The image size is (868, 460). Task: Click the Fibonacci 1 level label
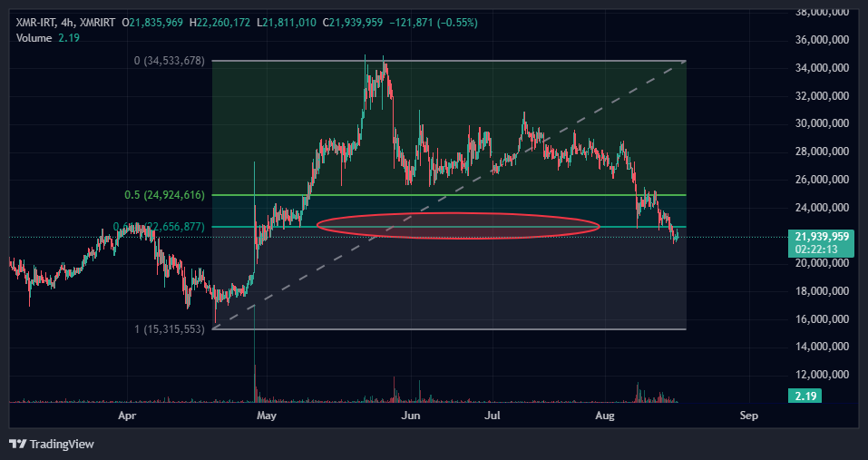tap(170, 328)
